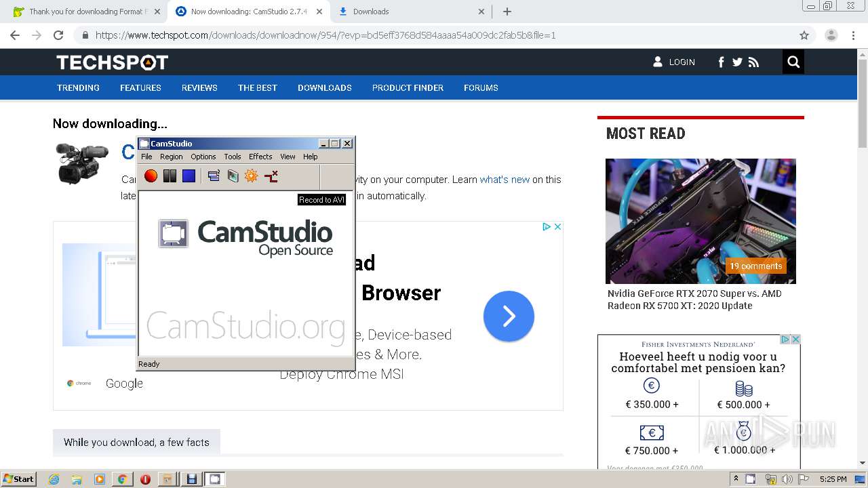Show hidden system tray icons
Image resolution: width=868 pixels, height=488 pixels.
click(736, 479)
